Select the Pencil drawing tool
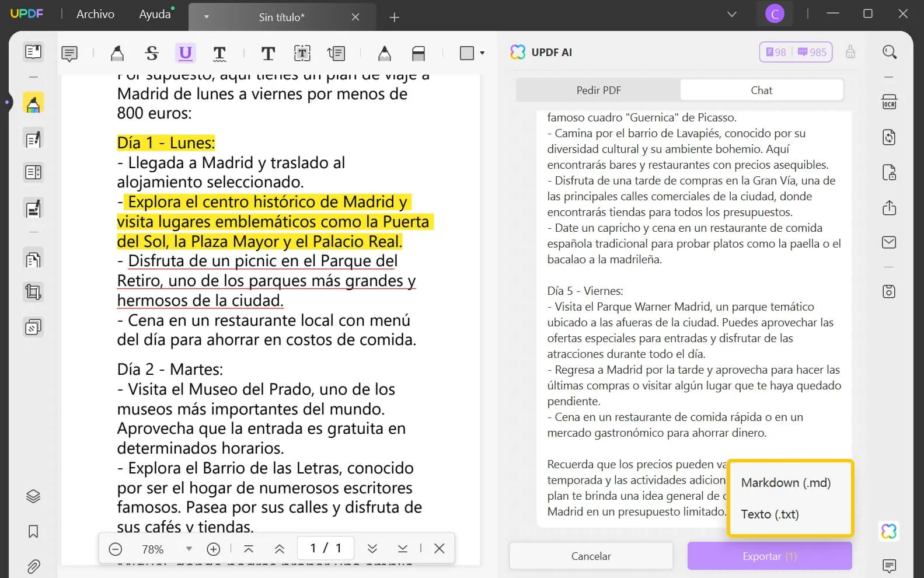 [x=384, y=54]
